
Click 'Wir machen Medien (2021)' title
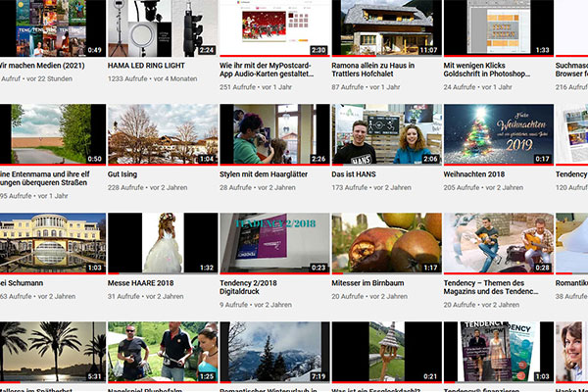[42, 66]
